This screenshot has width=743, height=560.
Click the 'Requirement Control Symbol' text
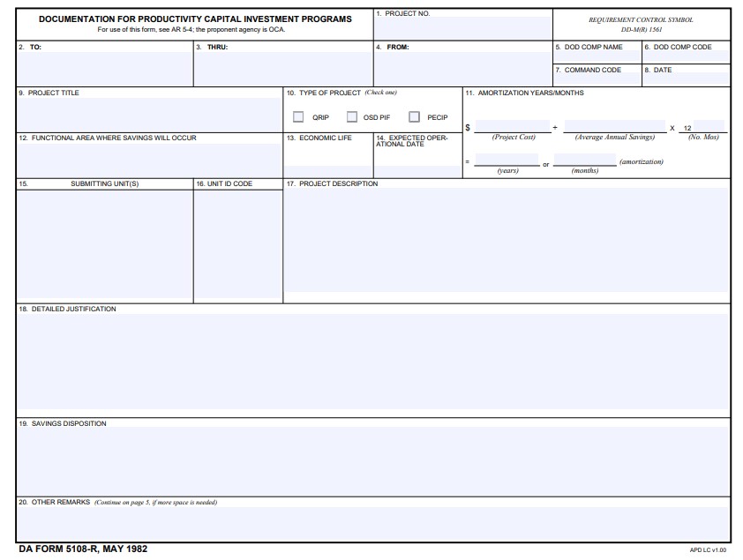(641, 20)
